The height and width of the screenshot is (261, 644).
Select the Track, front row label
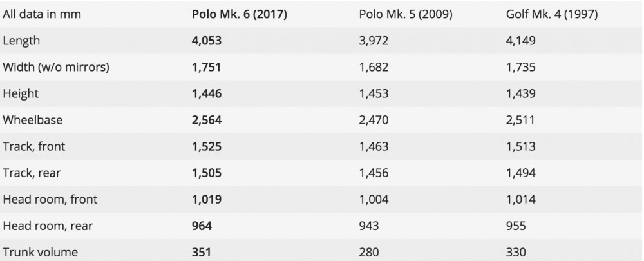(33, 146)
